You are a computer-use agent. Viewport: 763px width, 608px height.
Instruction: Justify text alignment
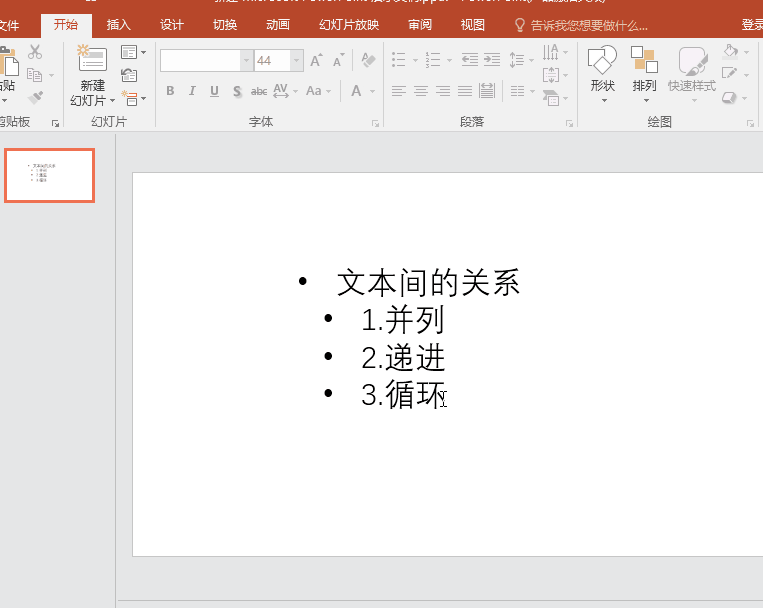[465, 91]
